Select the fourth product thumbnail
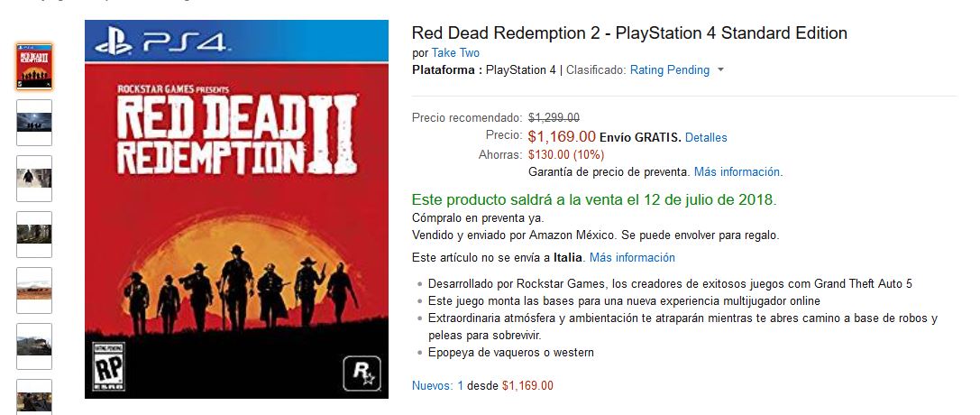Viewport: 980px width, 415px height. tap(34, 235)
